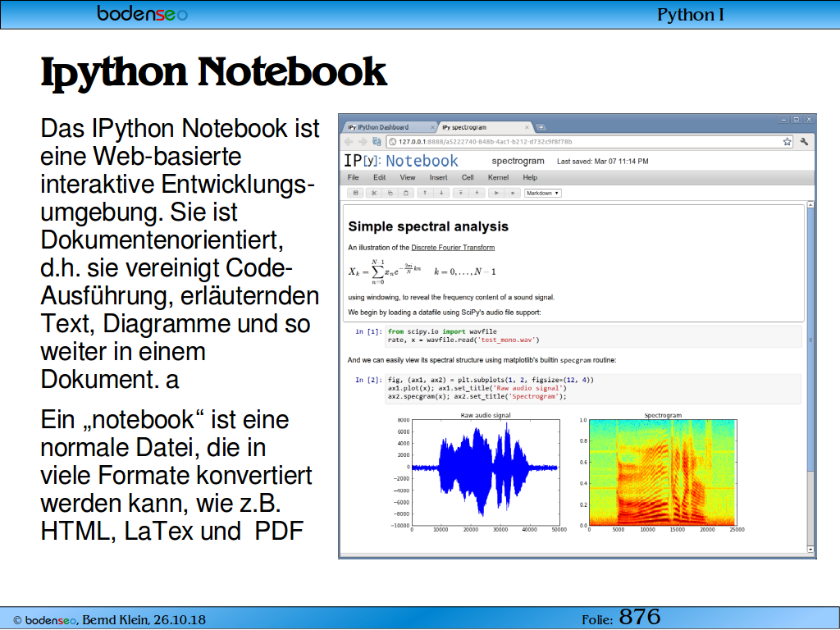Screen dimensions: 840x630
Task: Click the 'Simple spectral analysis' heading
Action: (x=428, y=226)
